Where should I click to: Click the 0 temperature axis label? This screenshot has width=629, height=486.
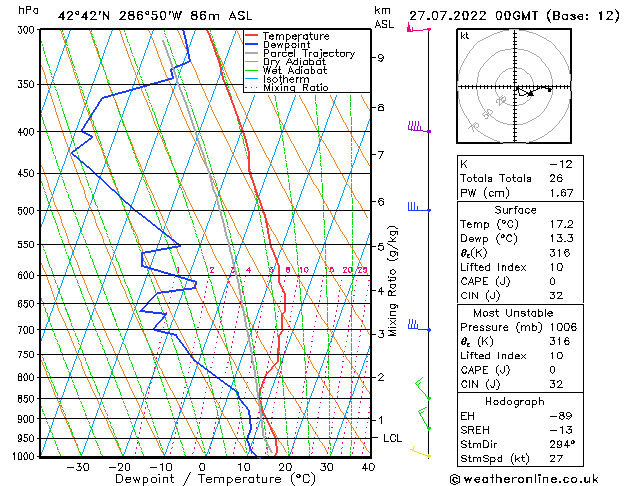point(202,467)
